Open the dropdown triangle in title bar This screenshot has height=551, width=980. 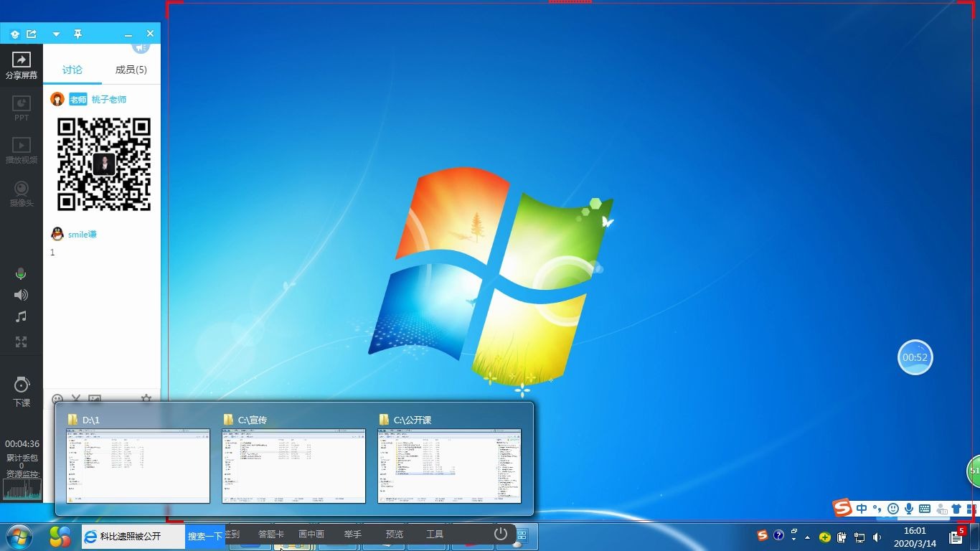(x=57, y=34)
